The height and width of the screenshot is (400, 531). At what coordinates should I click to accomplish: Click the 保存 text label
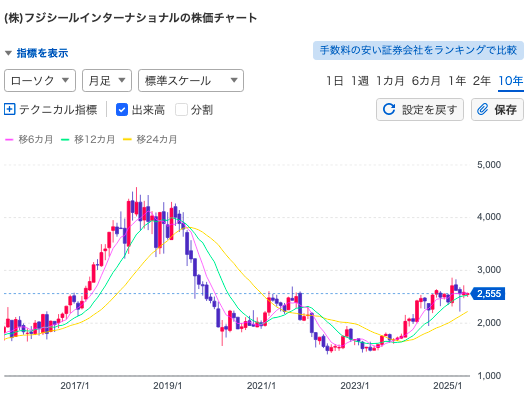[x=506, y=110]
